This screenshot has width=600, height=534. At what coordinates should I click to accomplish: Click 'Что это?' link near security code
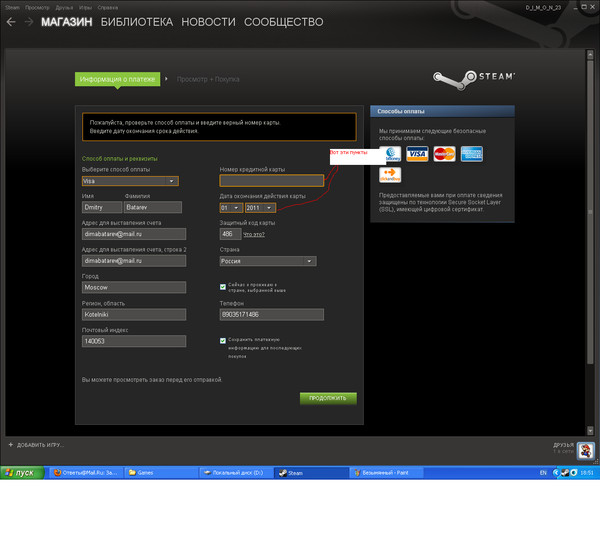[x=254, y=234]
